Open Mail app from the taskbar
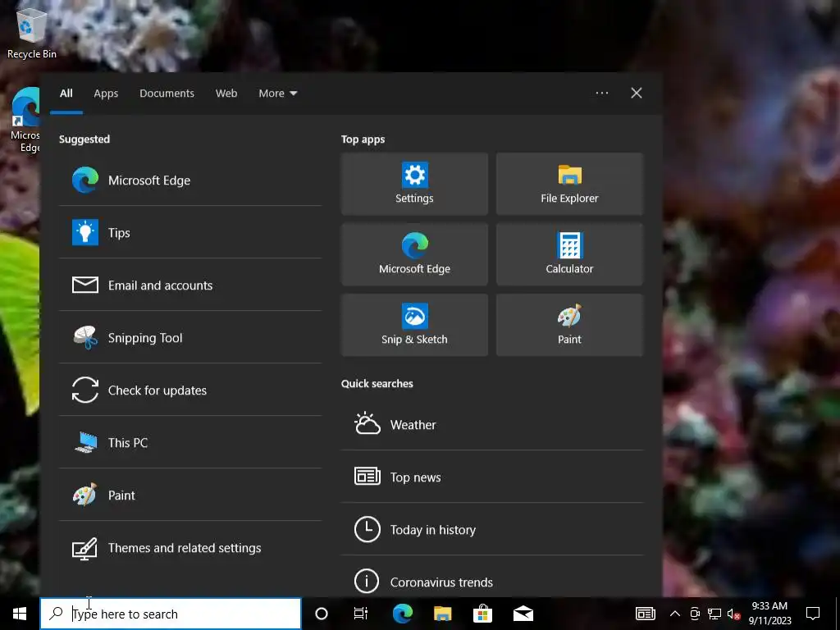Image resolution: width=840 pixels, height=630 pixels. point(523,614)
